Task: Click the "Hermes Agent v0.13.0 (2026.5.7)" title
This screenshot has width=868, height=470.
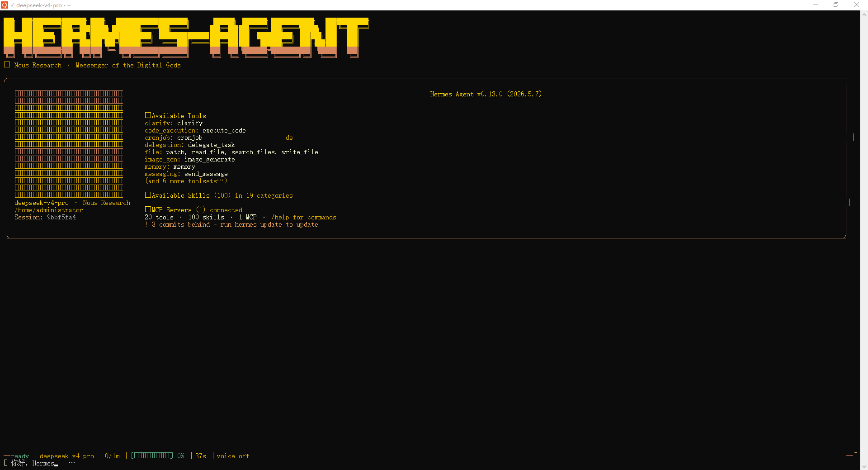Action: (x=486, y=94)
